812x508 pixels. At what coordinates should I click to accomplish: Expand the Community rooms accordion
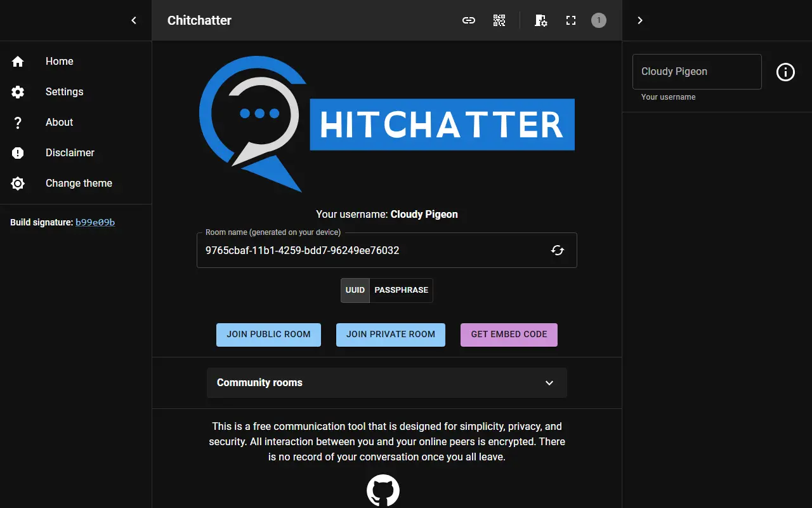387,383
